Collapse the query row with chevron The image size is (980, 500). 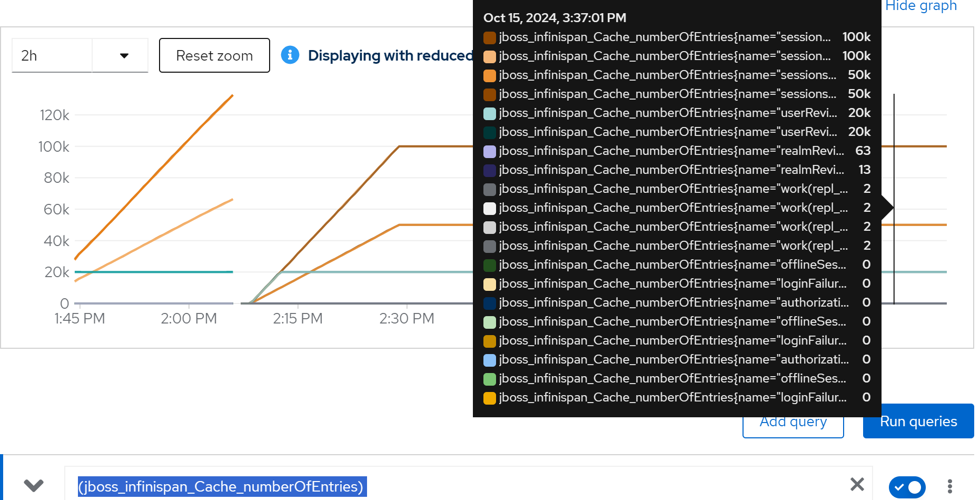click(x=34, y=485)
